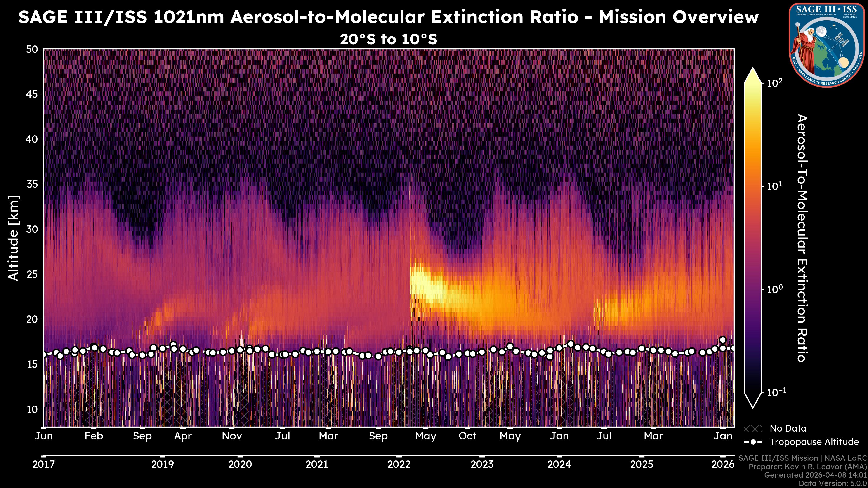The width and height of the screenshot is (868, 488).
Task: Click the 50 km altitude tick label
Action: (x=32, y=49)
